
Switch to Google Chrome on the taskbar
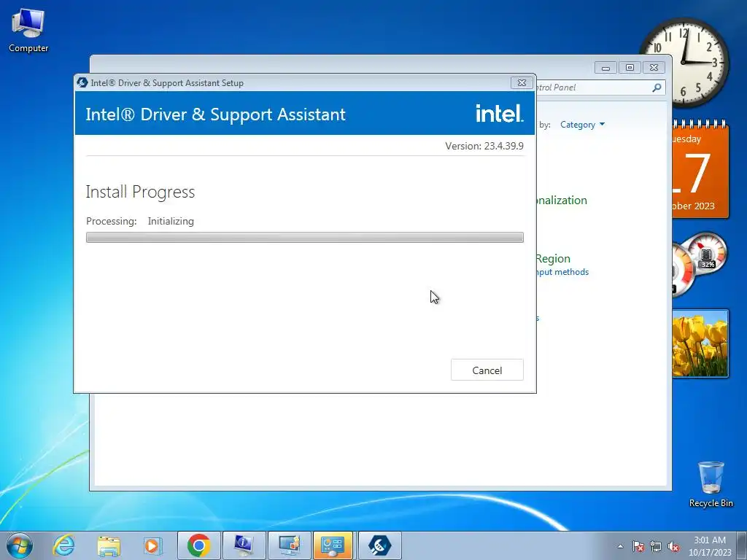(198, 545)
